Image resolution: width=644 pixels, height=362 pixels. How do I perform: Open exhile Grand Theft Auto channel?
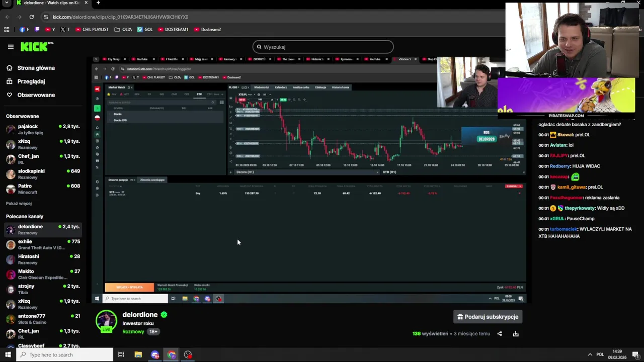(x=43, y=244)
